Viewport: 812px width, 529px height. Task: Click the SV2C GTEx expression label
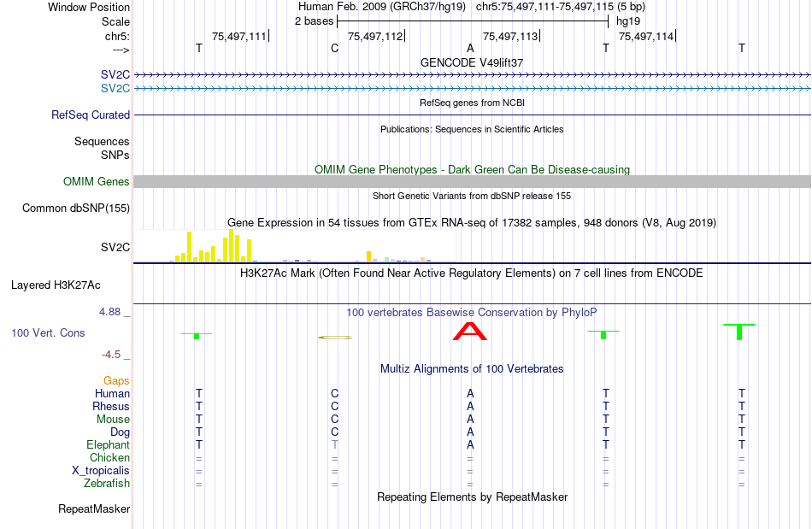coord(115,248)
